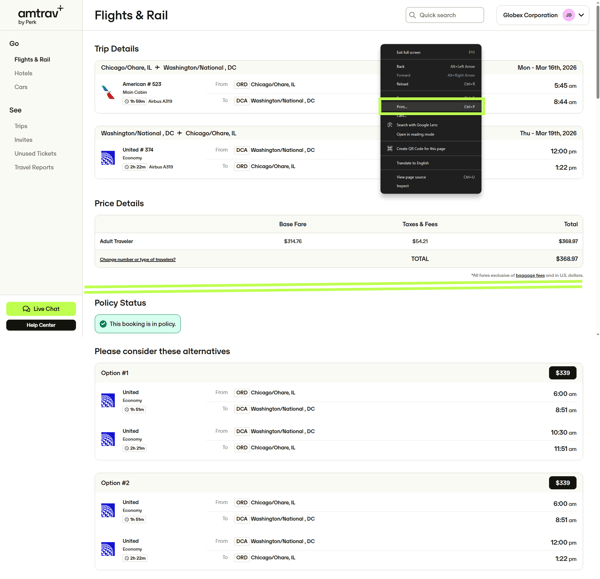Click the JD user avatar
This screenshot has height=579, width=600.
[568, 15]
